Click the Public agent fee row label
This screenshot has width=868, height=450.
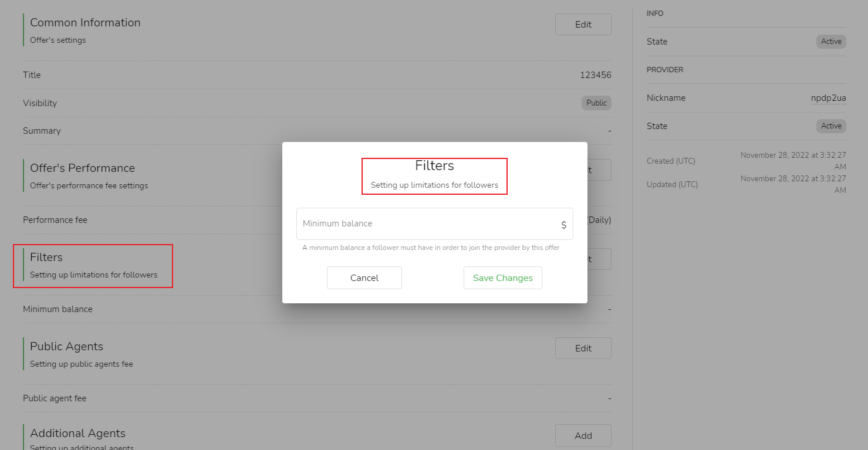[55, 398]
